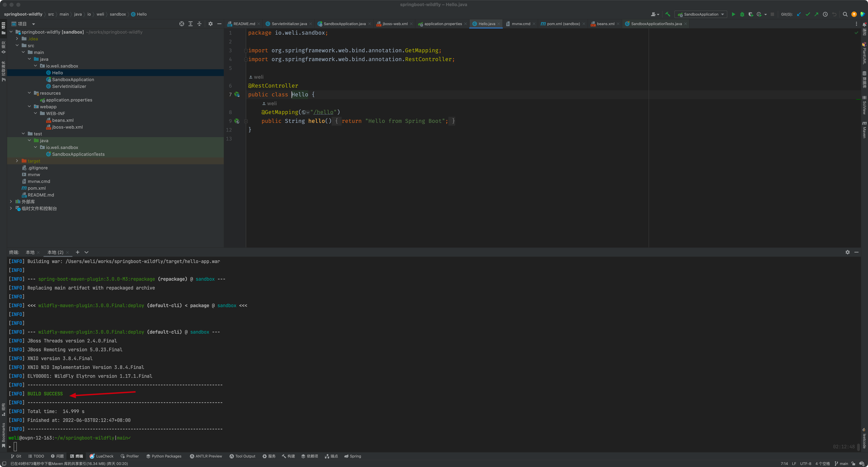Click the Git update project blue arrow
This screenshot has width=868, height=467.
(799, 14)
